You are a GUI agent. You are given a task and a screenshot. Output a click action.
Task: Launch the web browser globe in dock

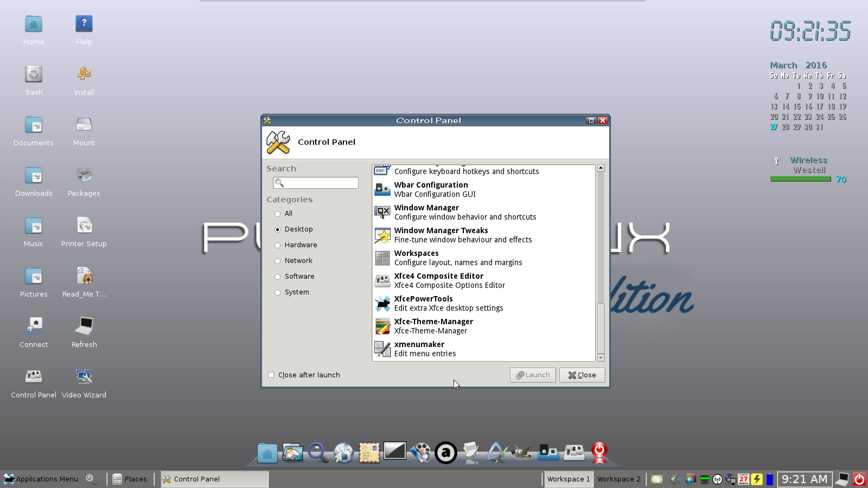(x=343, y=453)
